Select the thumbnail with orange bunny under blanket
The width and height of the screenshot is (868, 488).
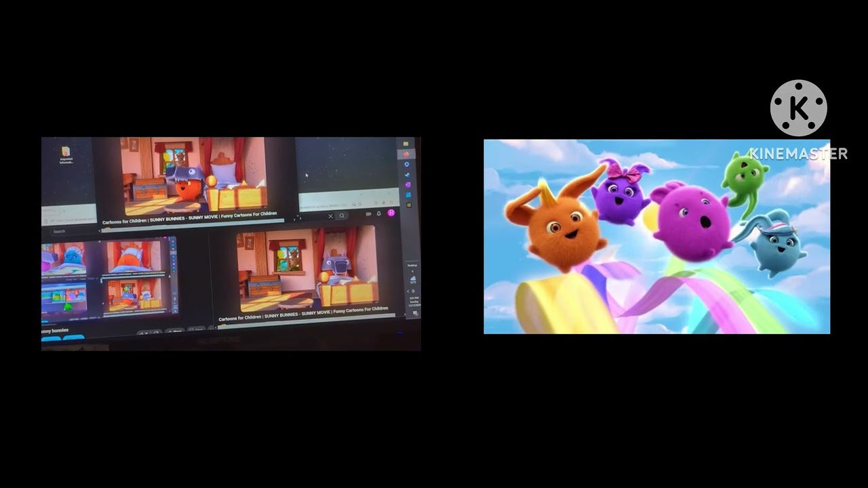(134, 257)
